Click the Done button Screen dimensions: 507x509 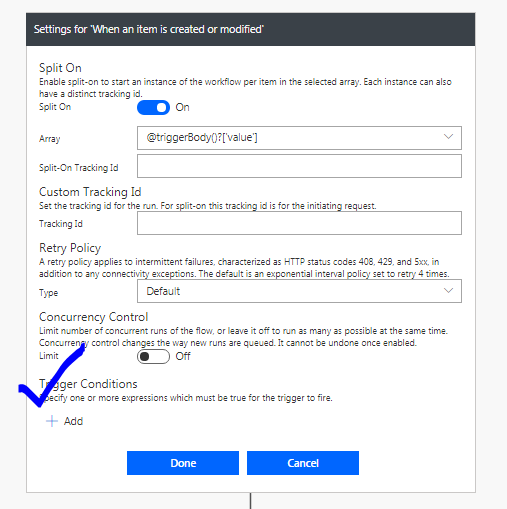click(x=183, y=463)
